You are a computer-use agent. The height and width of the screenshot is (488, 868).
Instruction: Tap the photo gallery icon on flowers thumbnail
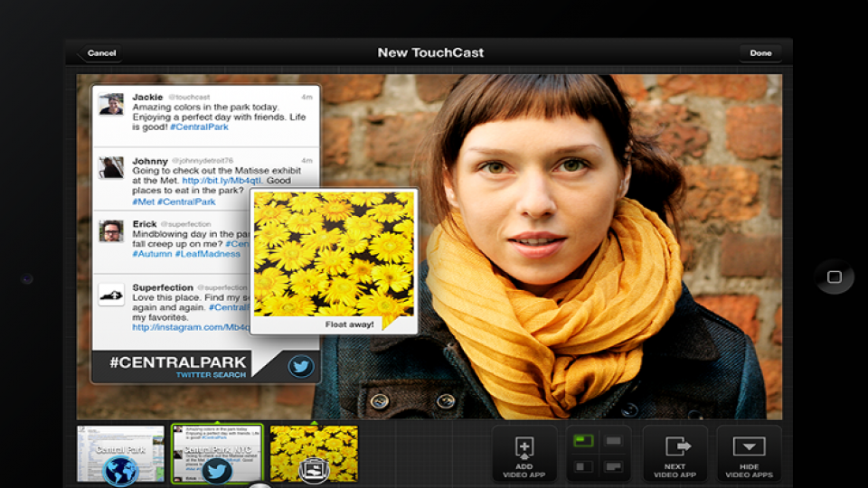[314, 470]
